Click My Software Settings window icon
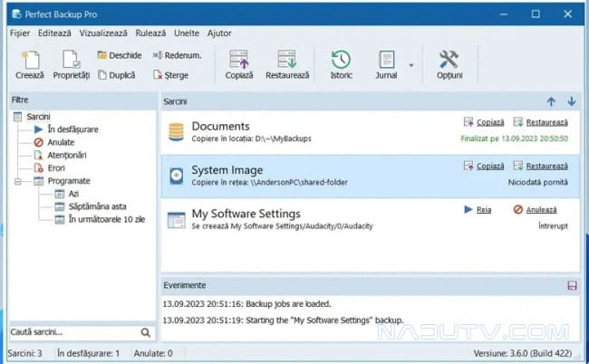Screen dimensions: 589x364 [176, 220]
